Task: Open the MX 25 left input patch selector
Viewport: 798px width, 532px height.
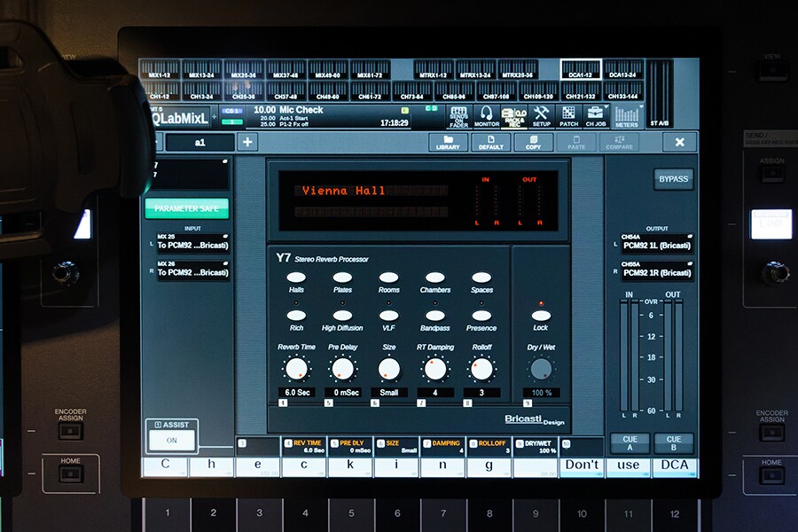Action: [193, 243]
